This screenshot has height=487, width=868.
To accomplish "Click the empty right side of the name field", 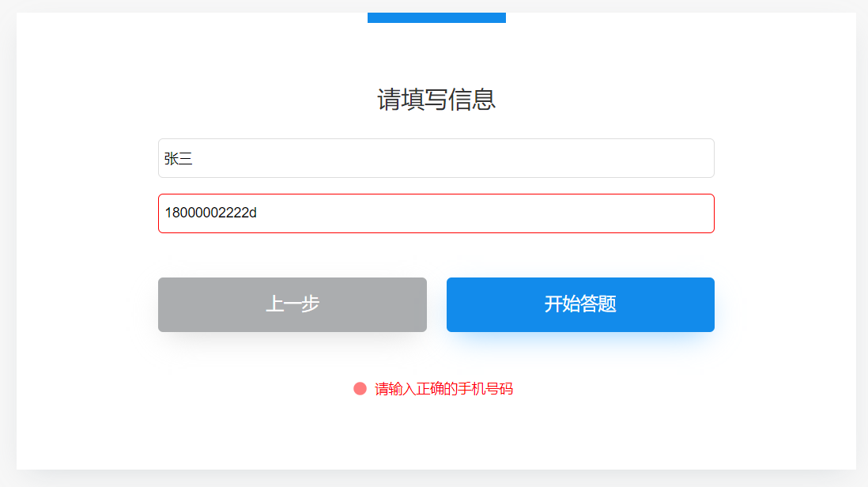I will (553, 158).
